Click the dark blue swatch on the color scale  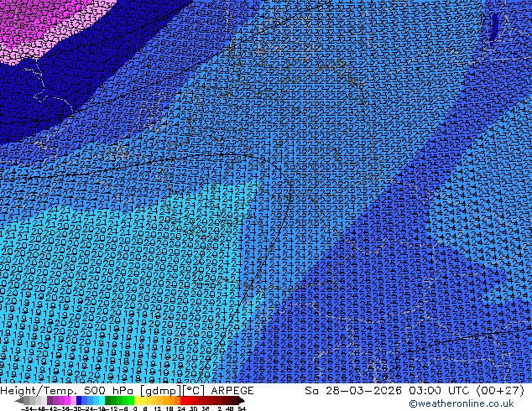point(79,400)
